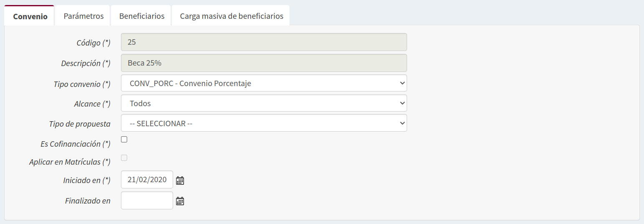Open the Alcance dropdown showing Todos

(x=264, y=103)
